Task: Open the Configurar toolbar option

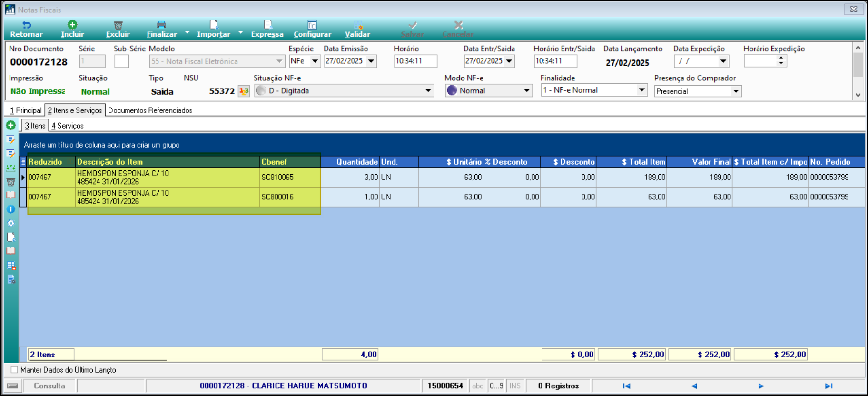Action: click(x=312, y=30)
